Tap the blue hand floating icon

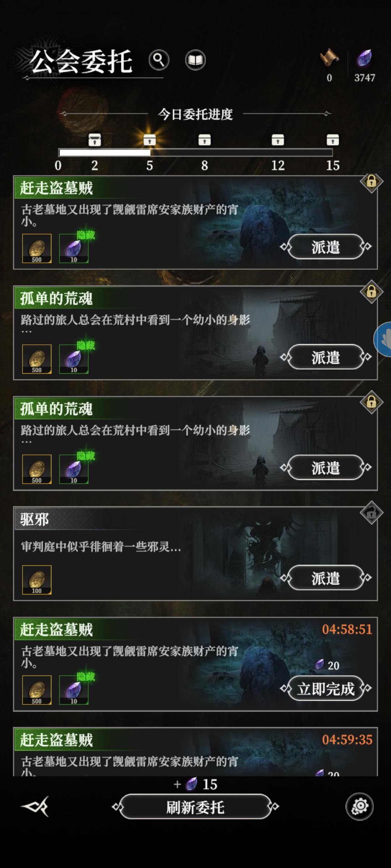pos(383,339)
